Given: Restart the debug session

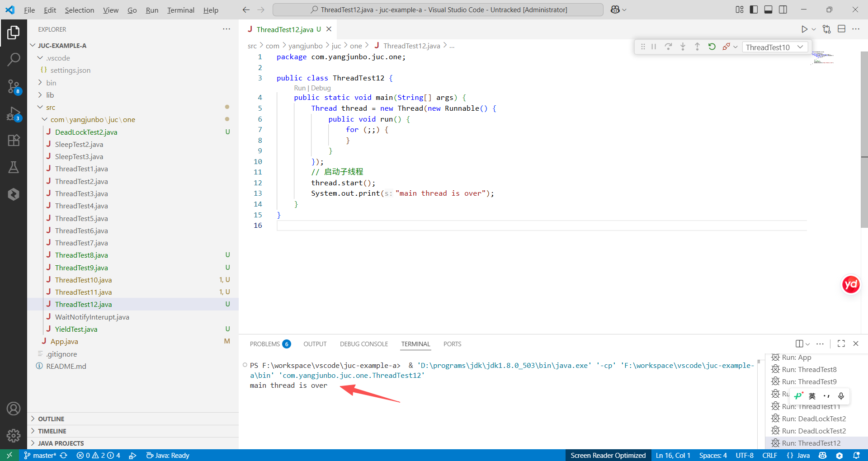Looking at the screenshot, I should [x=712, y=47].
